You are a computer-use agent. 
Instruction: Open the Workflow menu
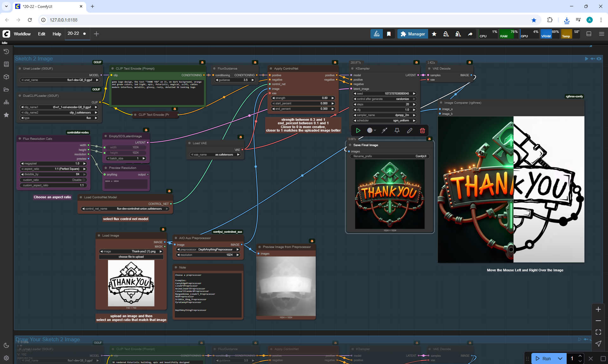(22, 34)
